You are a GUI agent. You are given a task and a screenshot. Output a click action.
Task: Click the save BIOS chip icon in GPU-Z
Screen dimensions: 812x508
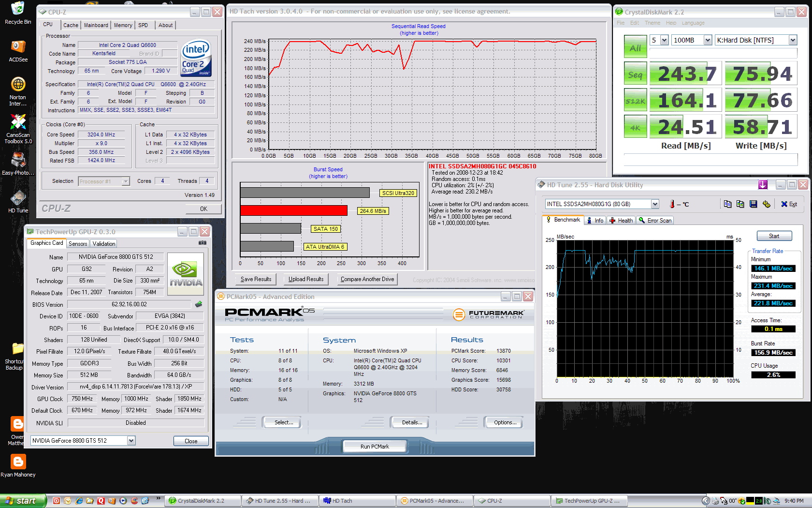(x=198, y=304)
